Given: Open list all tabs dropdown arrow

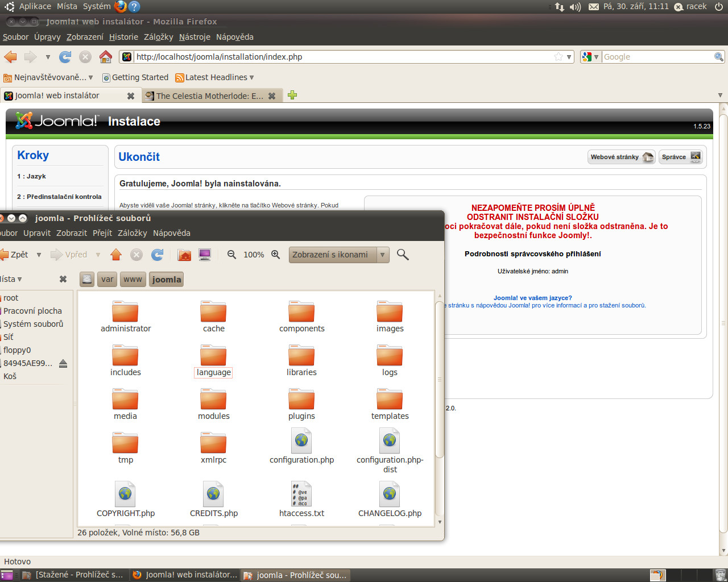Looking at the screenshot, I should pyautogui.click(x=720, y=95).
